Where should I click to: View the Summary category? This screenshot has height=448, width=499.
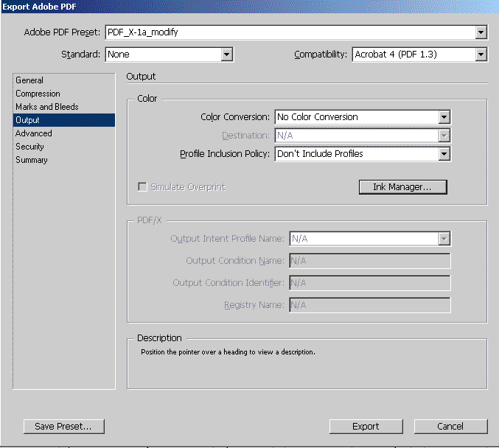pos(64,160)
